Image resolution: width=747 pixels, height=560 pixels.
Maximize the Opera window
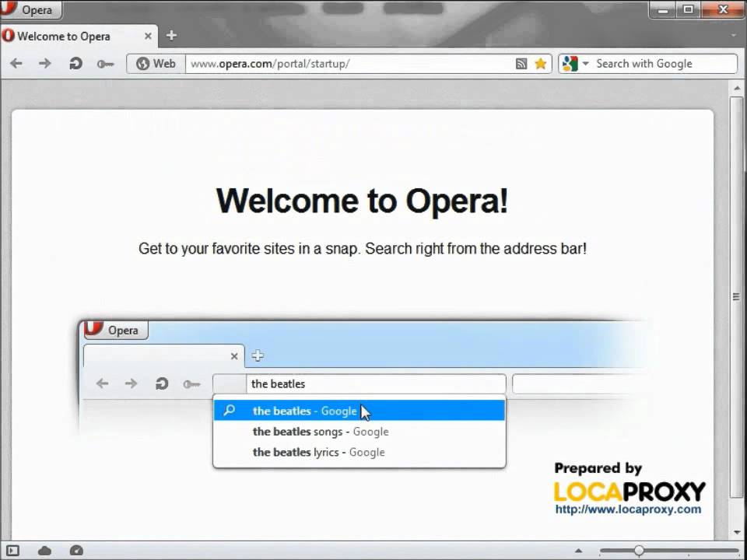tap(688, 9)
